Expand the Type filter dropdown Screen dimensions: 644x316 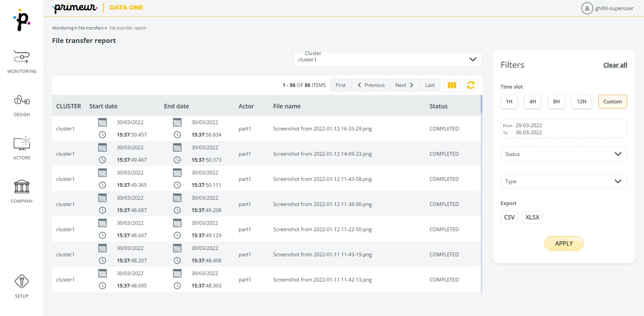click(564, 181)
